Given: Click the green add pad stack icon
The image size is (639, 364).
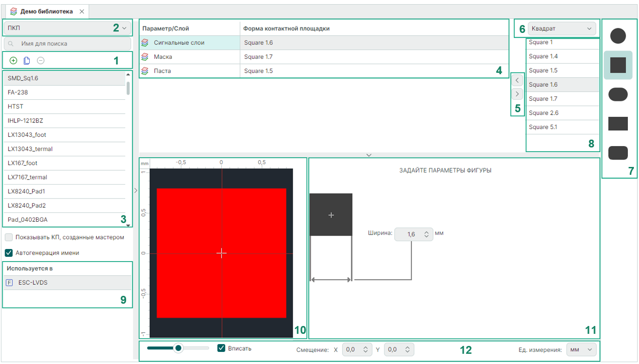Looking at the screenshot, I should pos(13,60).
